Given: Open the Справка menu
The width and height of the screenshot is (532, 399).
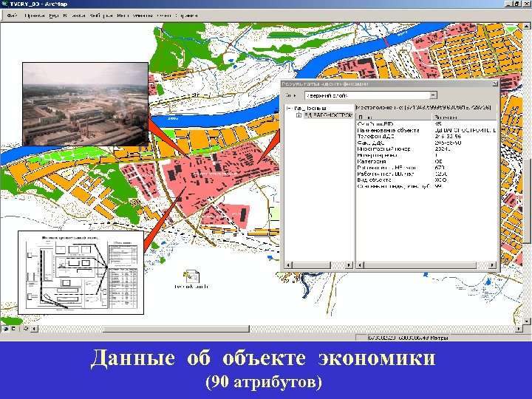Looking at the screenshot, I should (x=186, y=16).
